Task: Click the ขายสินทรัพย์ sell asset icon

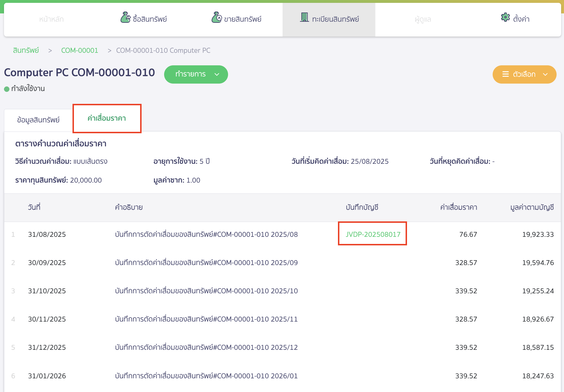Action: click(x=217, y=18)
